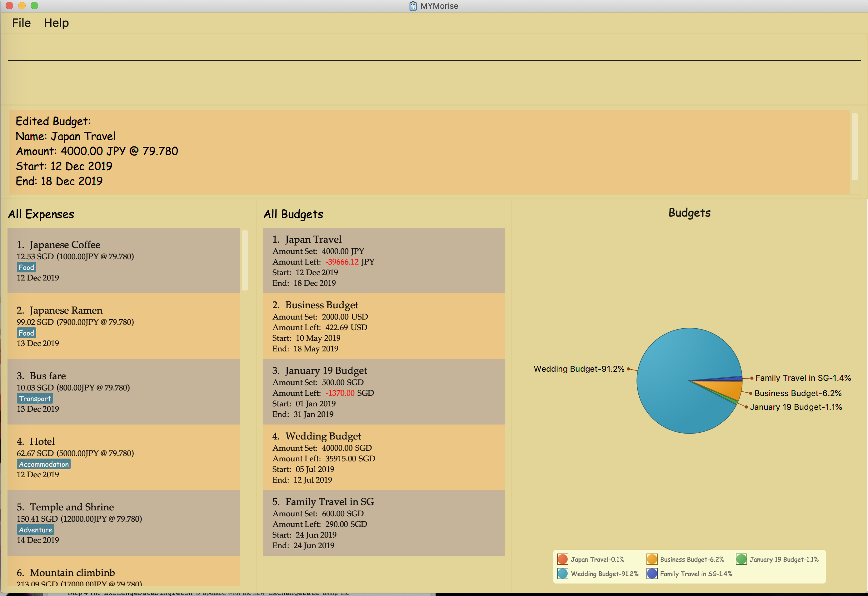Viewport: 868px width, 596px height.
Task: Click the Accommodation tag on Hotel
Action: (44, 464)
